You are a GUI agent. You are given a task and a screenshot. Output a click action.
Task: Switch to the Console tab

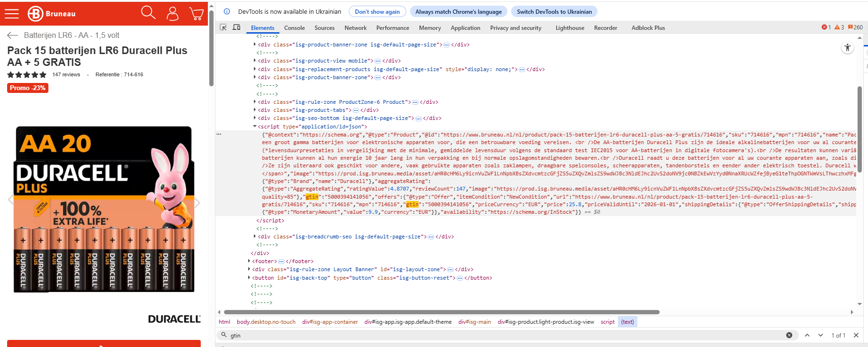tap(294, 27)
